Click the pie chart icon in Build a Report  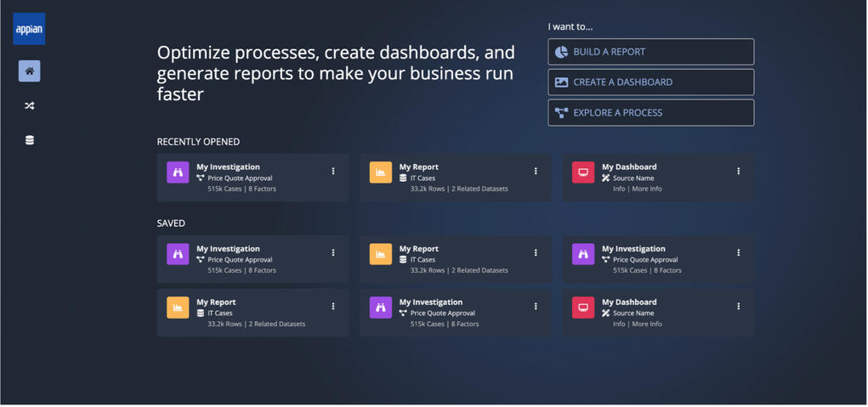tap(561, 52)
